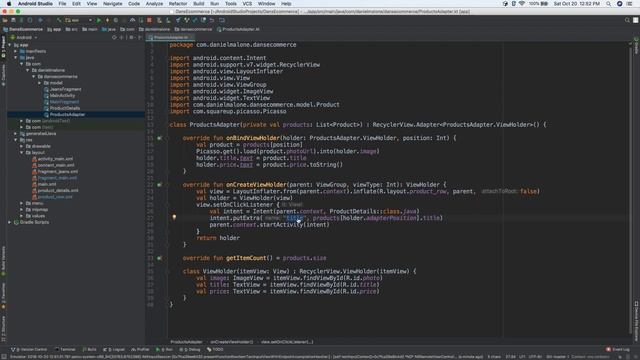The height and width of the screenshot is (360, 640).
Task: Open the Android project view dropdown
Action: (x=24, y=37)
